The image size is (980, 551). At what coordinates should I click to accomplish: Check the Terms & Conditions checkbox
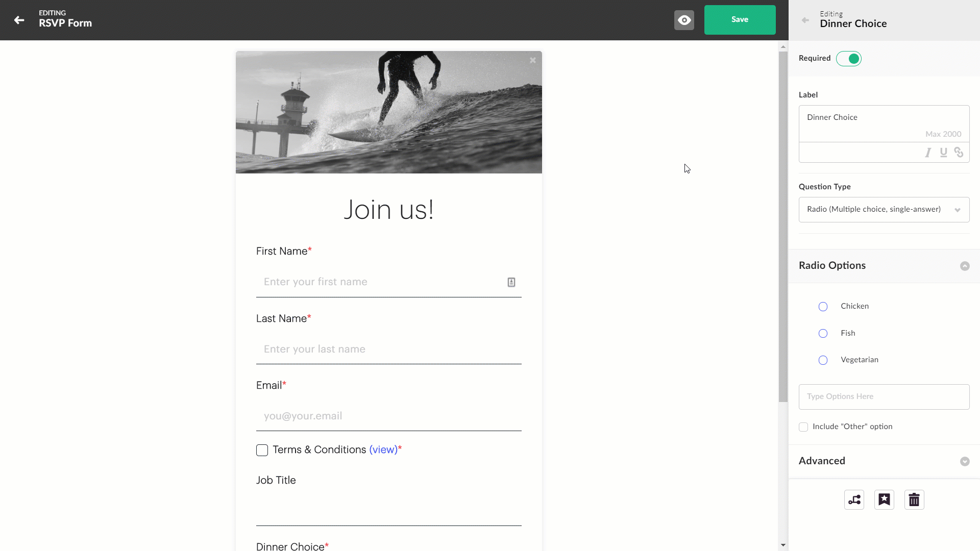[262, 450]
